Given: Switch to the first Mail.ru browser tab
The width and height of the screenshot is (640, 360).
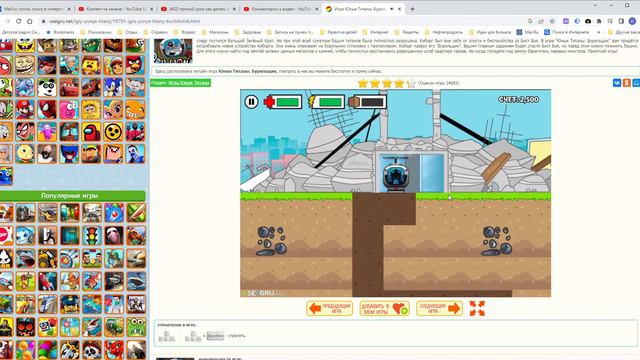Looking at the screenshot, I should [36, 9].
